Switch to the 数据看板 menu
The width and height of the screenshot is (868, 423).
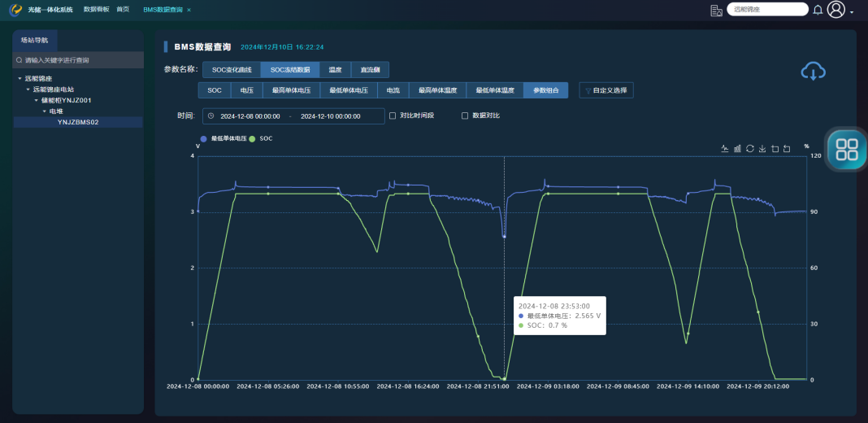point(96,10)
